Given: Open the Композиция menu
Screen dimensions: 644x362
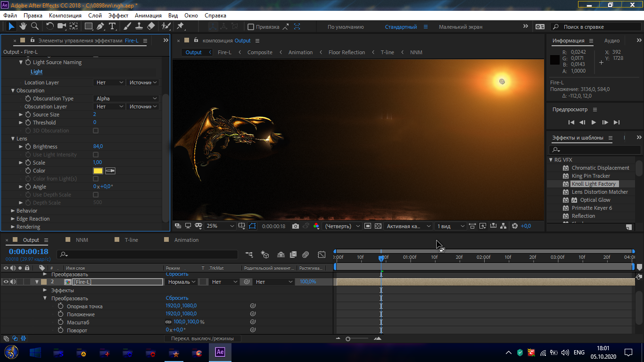Looking at the screenshot, I should click(65, 16).
